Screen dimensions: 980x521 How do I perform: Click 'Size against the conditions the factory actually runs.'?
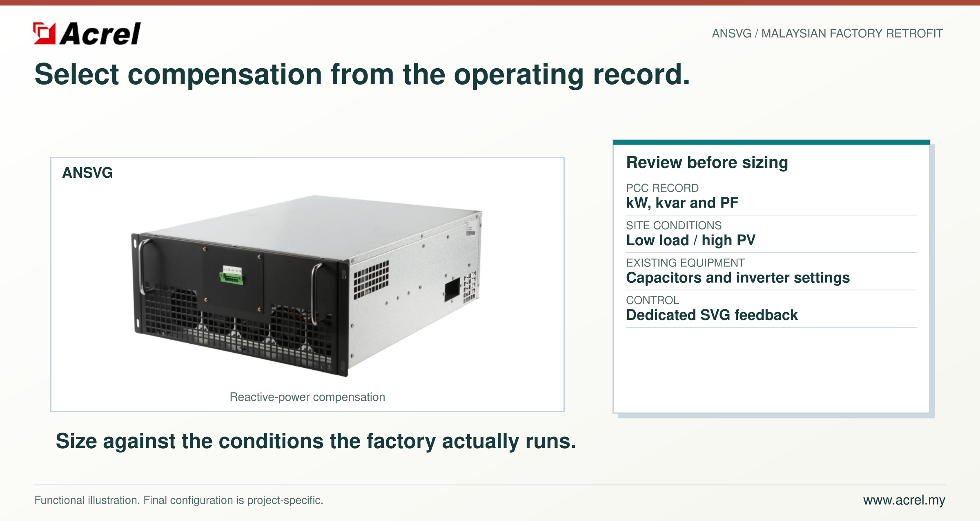tap(316, 441)
